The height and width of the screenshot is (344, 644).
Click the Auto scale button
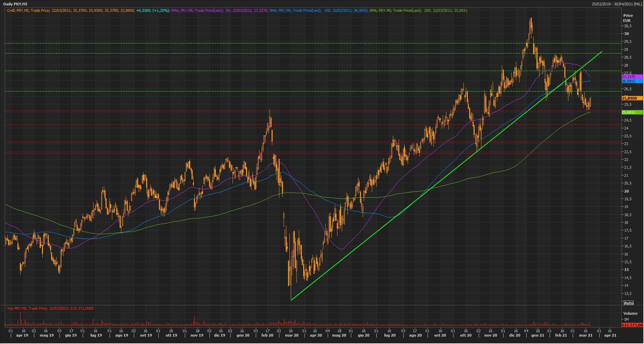(x=628, y=303)
